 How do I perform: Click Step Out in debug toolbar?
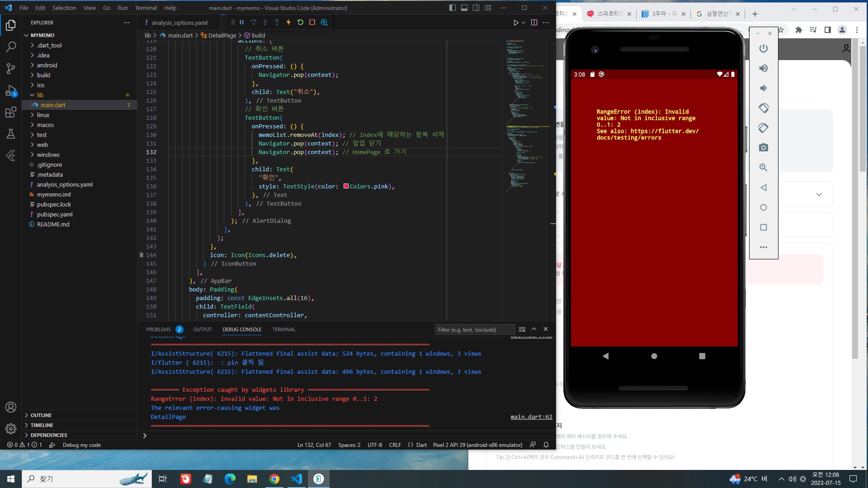pos(277,22)
